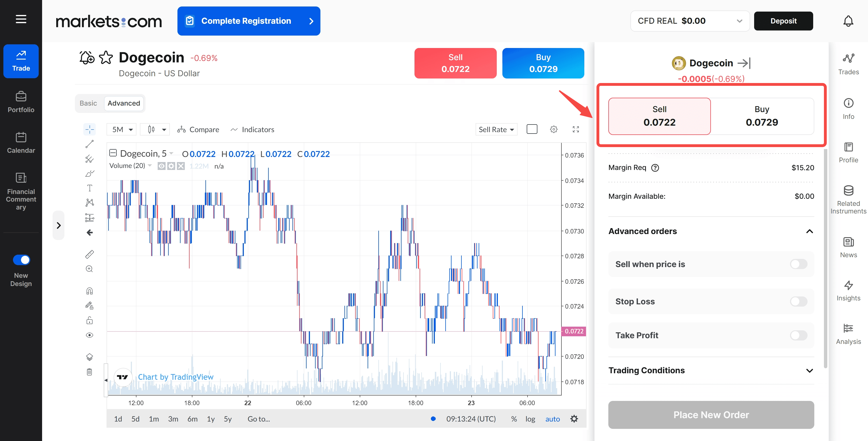Open the hamburger main menu
Screen dimensions: 868x441
click(21, 19)
